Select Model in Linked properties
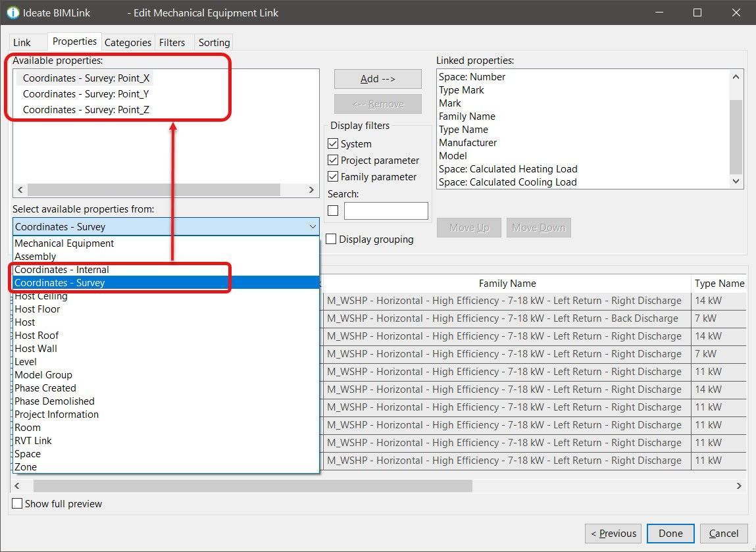 [x=453, y=156]
